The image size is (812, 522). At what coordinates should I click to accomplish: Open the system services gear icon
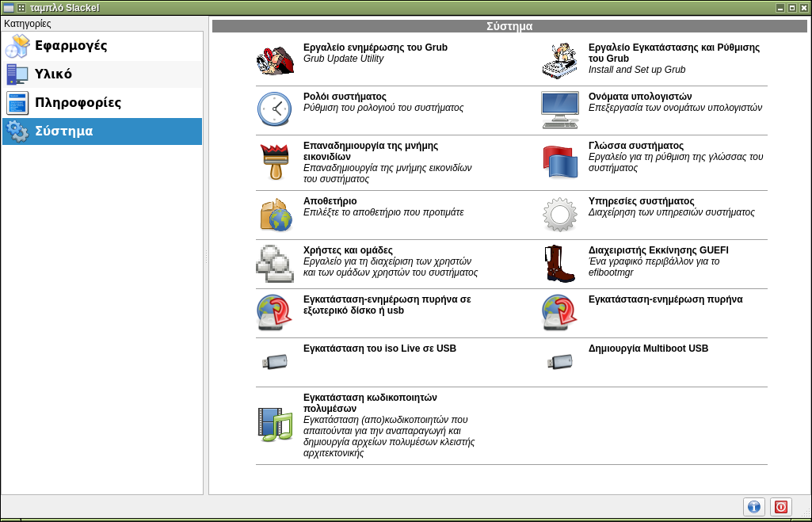[x=560, y=215]
